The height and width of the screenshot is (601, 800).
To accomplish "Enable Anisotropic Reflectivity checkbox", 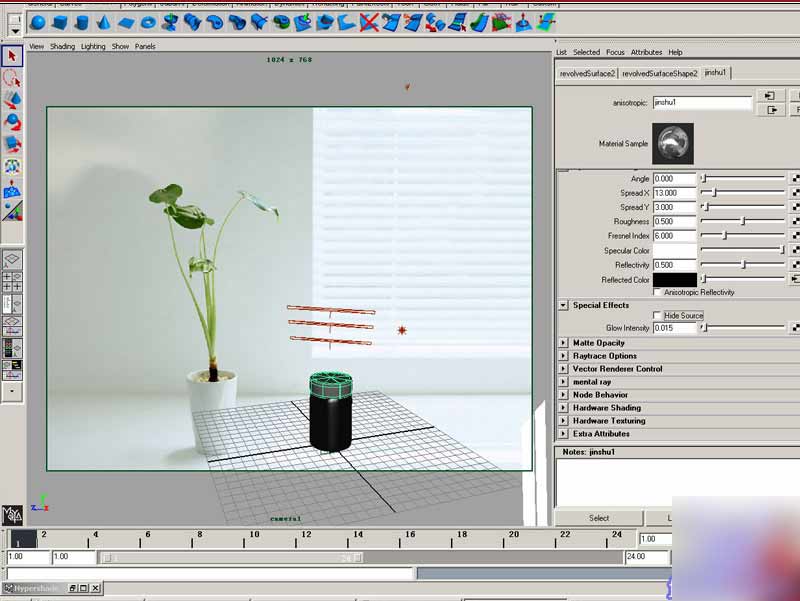I will 657,292.
